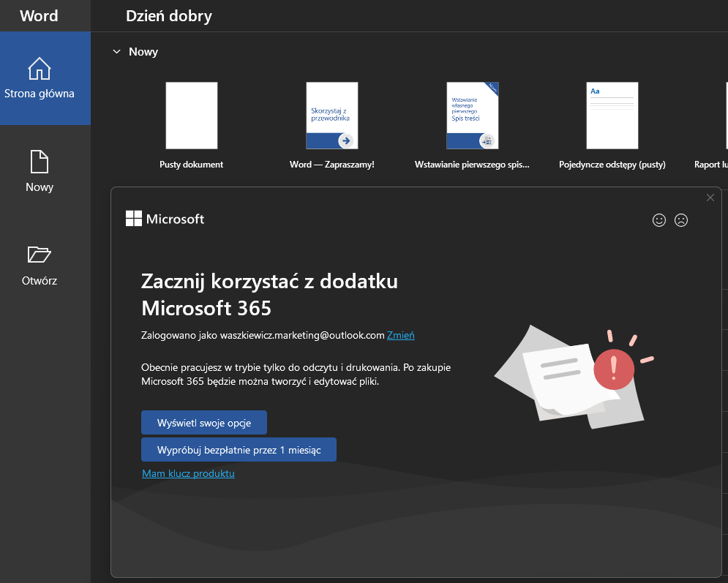Click the Pusty dokument label
The image size is (728, 583).
coord(191,165)
